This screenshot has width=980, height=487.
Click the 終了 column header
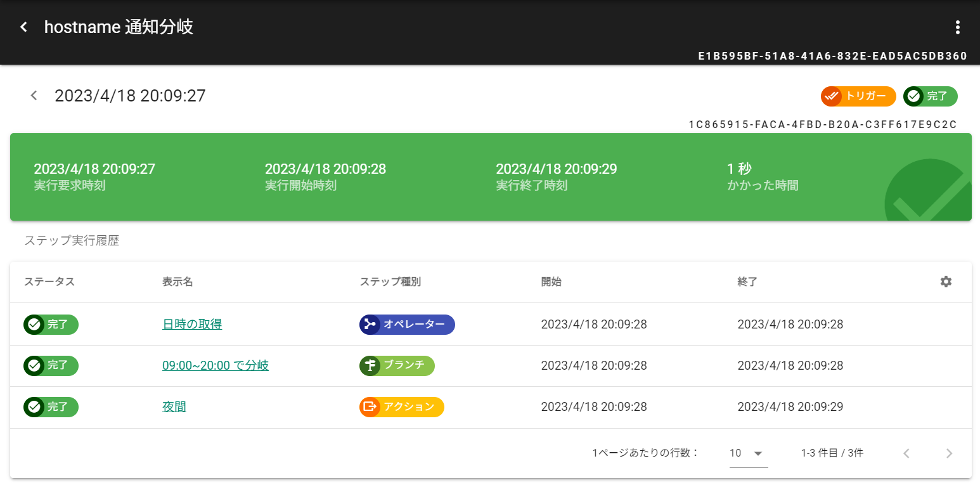pos(747,282)
